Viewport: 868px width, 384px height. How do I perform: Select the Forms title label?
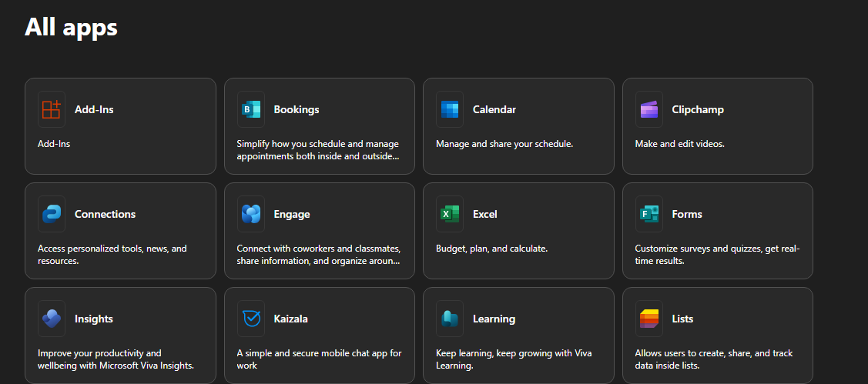pyautogui.click(x=687, y=214)
